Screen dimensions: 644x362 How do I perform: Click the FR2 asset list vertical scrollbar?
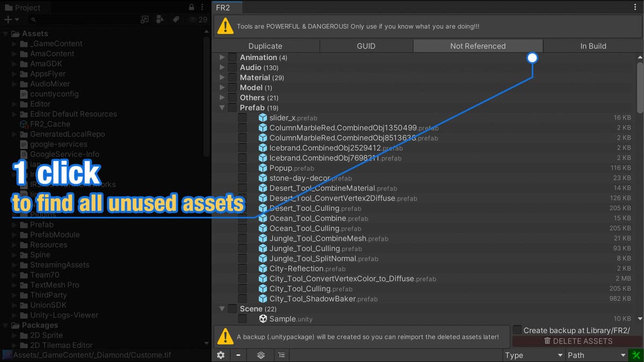pyautogui.click(x=640, y=86)
